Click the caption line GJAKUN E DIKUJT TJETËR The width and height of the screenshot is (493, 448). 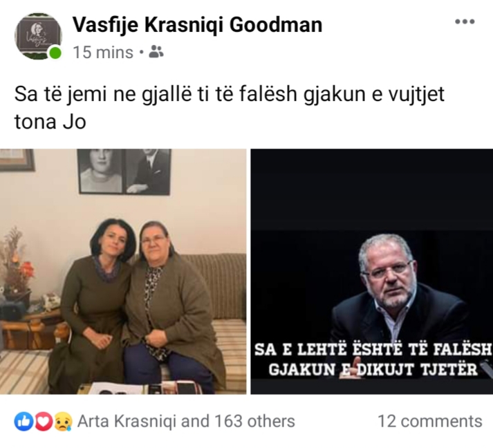(373, 369)
